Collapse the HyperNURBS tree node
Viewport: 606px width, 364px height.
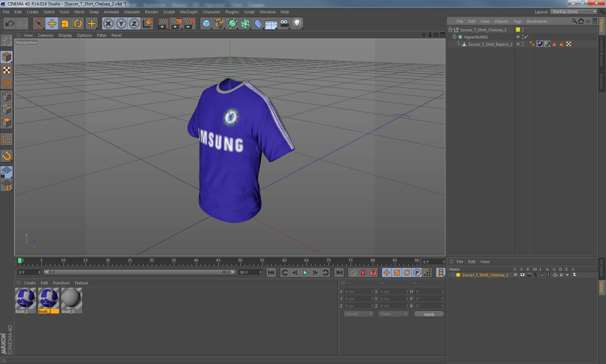(454, 37)
